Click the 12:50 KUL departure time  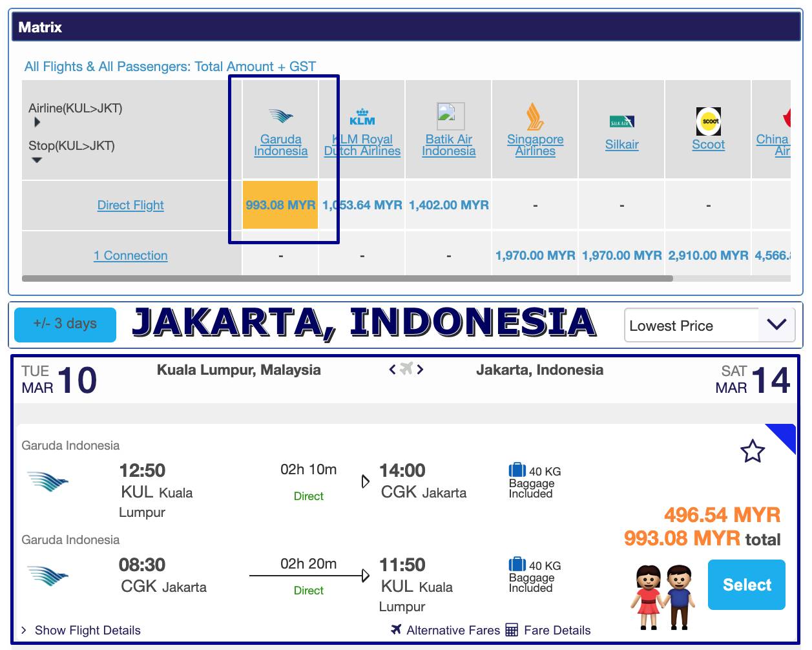click(x=142, y=470)
